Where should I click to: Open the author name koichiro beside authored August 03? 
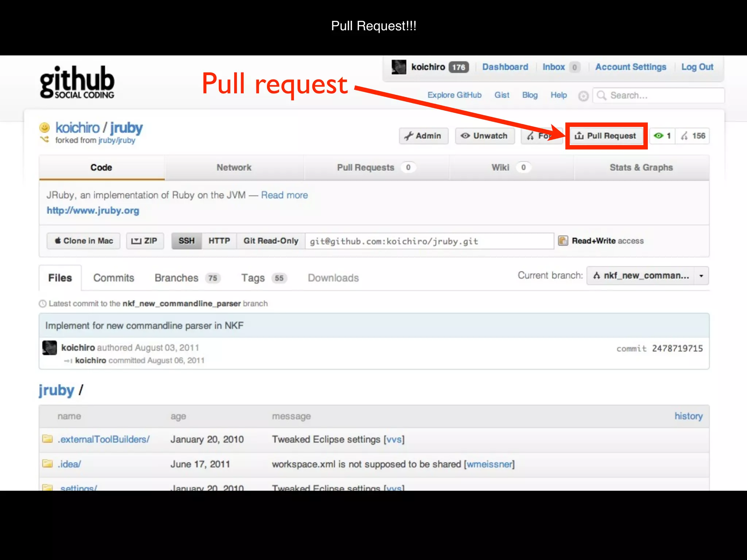pos(78,348)
